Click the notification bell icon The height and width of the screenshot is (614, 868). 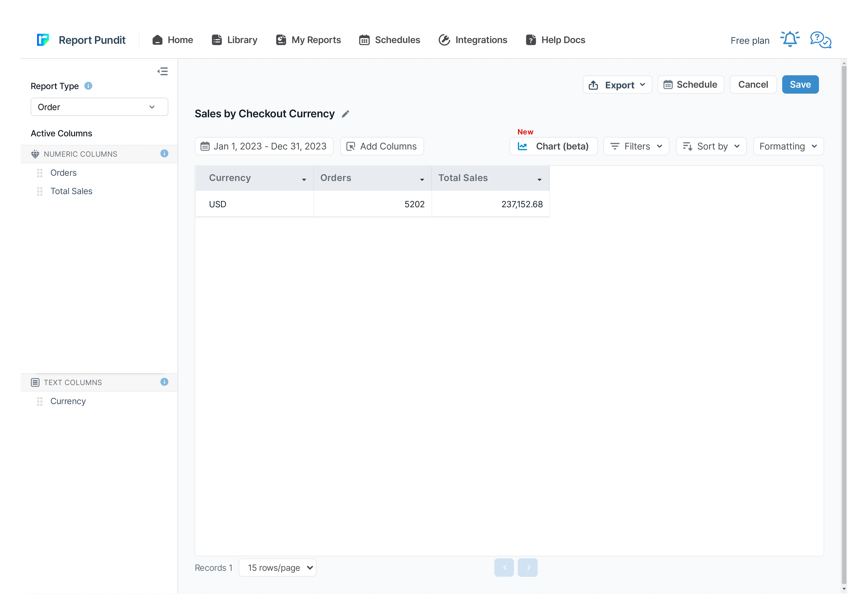coord(790,39)
